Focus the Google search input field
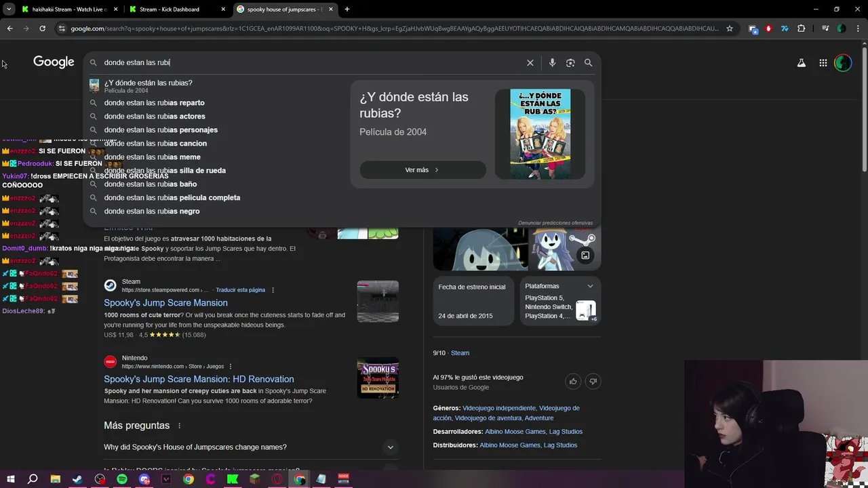Viewport: 868px width, 488px height. click(x=312, y=62)
